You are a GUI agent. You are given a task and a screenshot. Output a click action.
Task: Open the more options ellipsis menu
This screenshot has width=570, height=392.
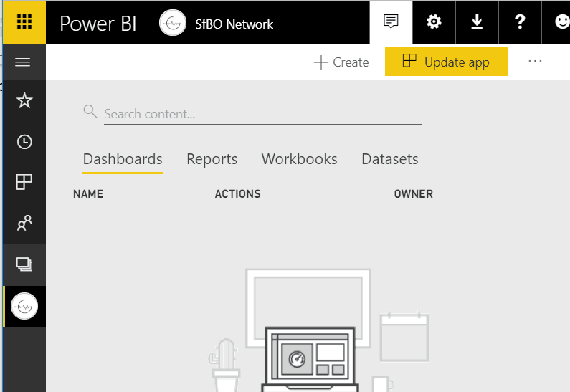click(x=535, y=62)
